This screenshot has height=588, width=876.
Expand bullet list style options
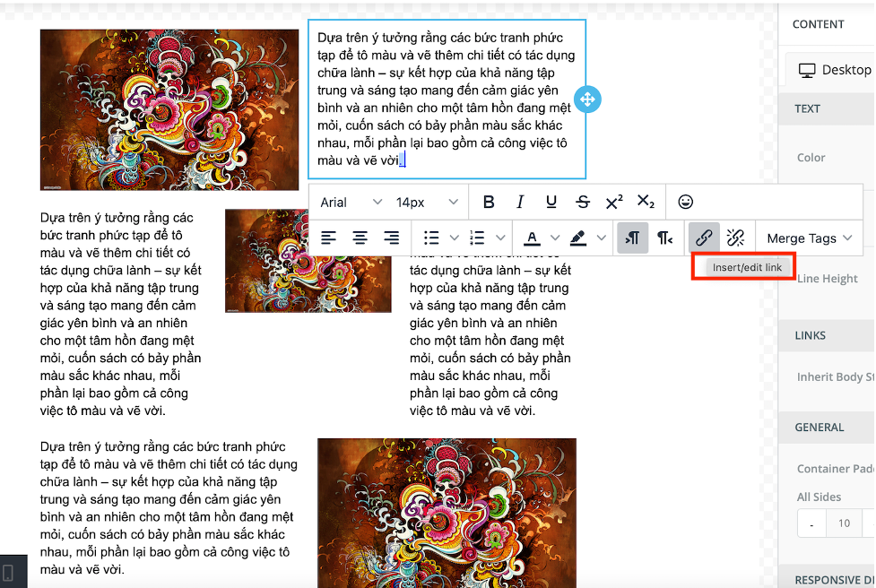(455, 238)
